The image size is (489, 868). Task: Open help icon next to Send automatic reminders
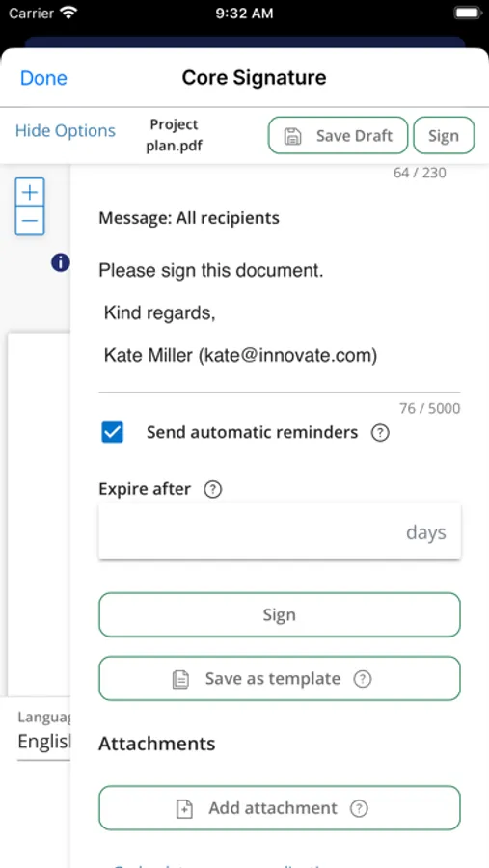point(380,433)
